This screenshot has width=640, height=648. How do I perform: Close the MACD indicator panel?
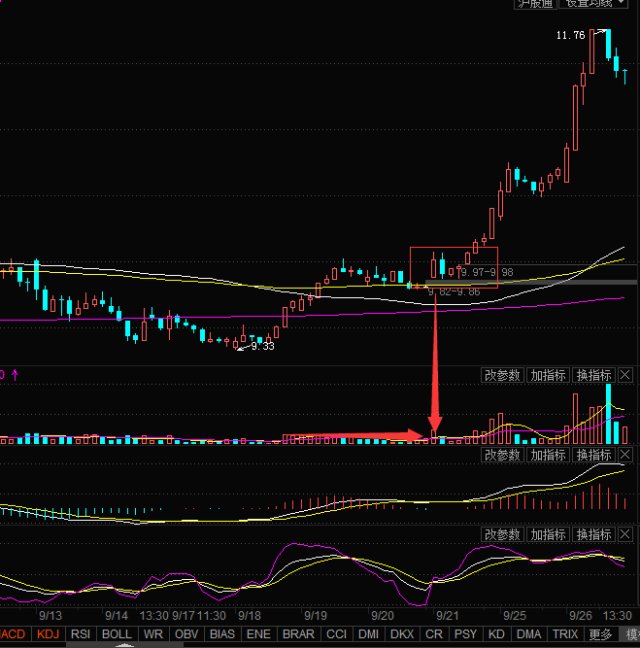click(625, 455)
